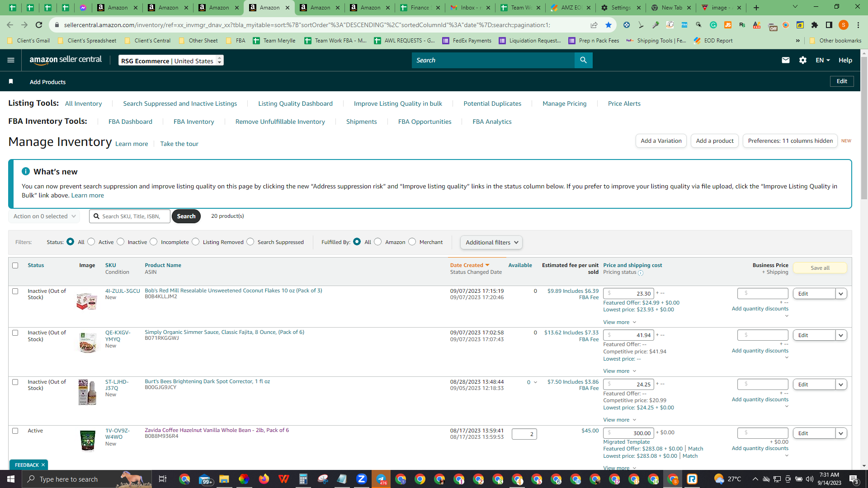The height and width of the screenshot is (488, 868).
Task: Bookmark this page with the star icon
Action: [609, 25]
